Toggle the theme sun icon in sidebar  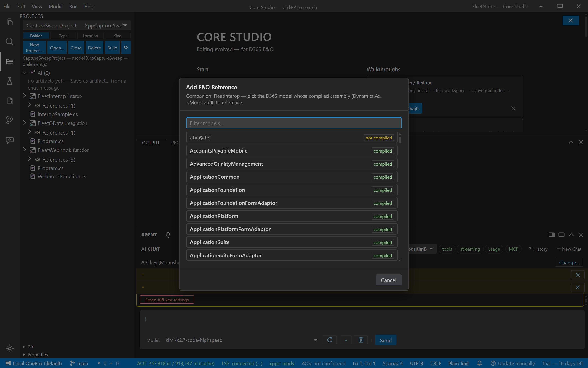click(10, 348)
